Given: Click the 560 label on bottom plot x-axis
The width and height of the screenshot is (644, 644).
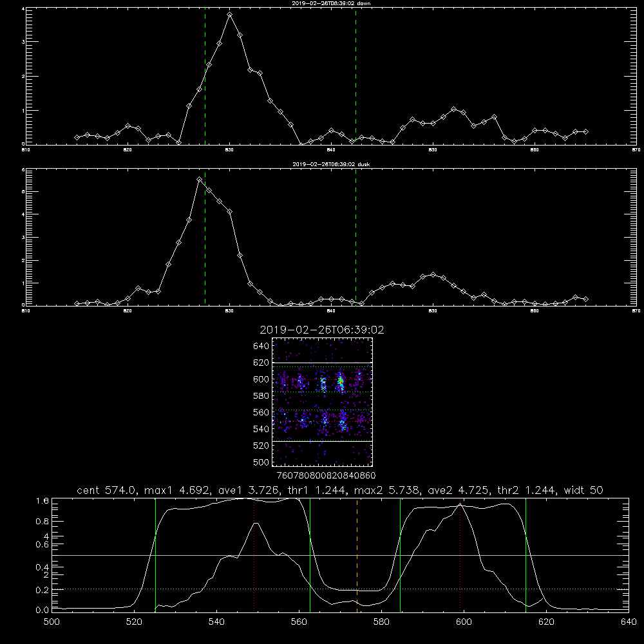Looking at the screenshot, I should tap(299, 622).
